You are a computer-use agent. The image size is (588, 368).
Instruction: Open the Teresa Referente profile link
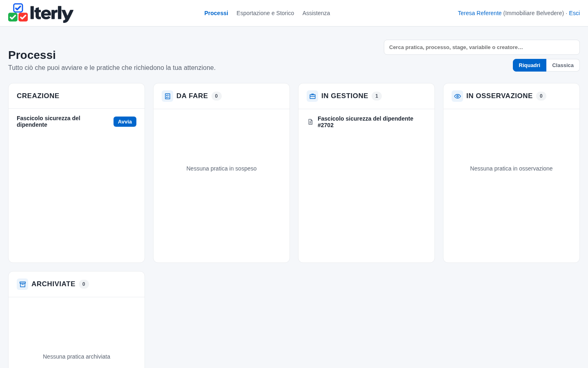coord(479,13)
